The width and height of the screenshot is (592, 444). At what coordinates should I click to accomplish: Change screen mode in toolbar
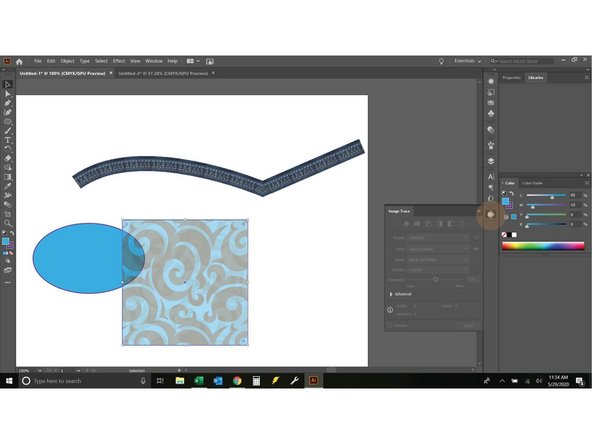point(8,270)
